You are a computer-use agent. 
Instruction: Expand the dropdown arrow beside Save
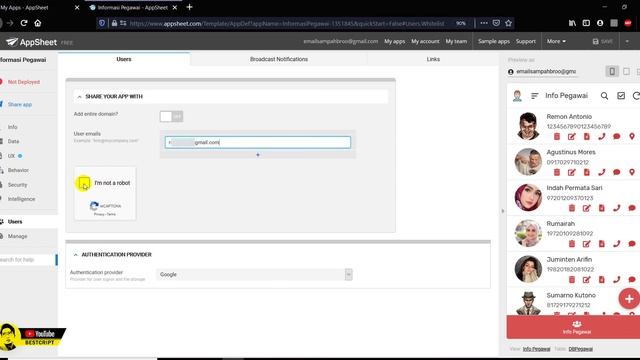click(x=627, y=41)
